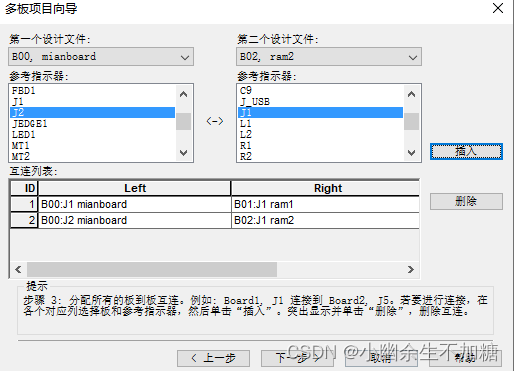Click the 取消 (Cancel) button

381,358
